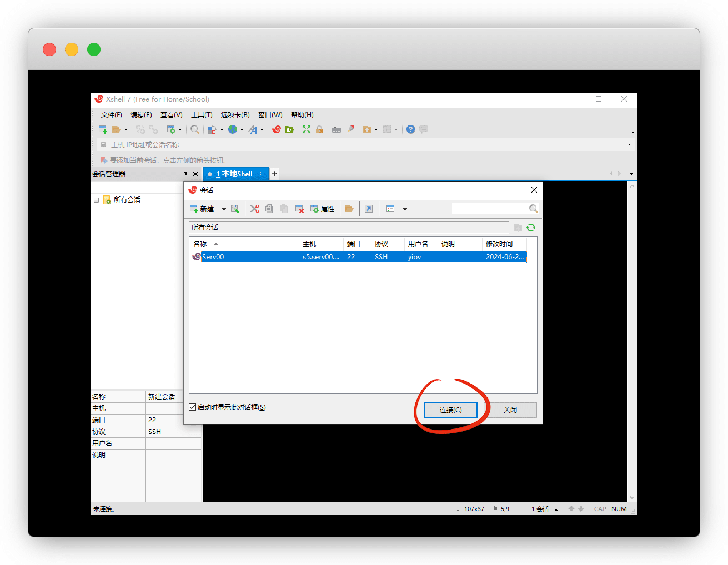Screen dimensions: 728x565
Task: Click the green refresh icon in the session dialog
Action: (531, 228)
